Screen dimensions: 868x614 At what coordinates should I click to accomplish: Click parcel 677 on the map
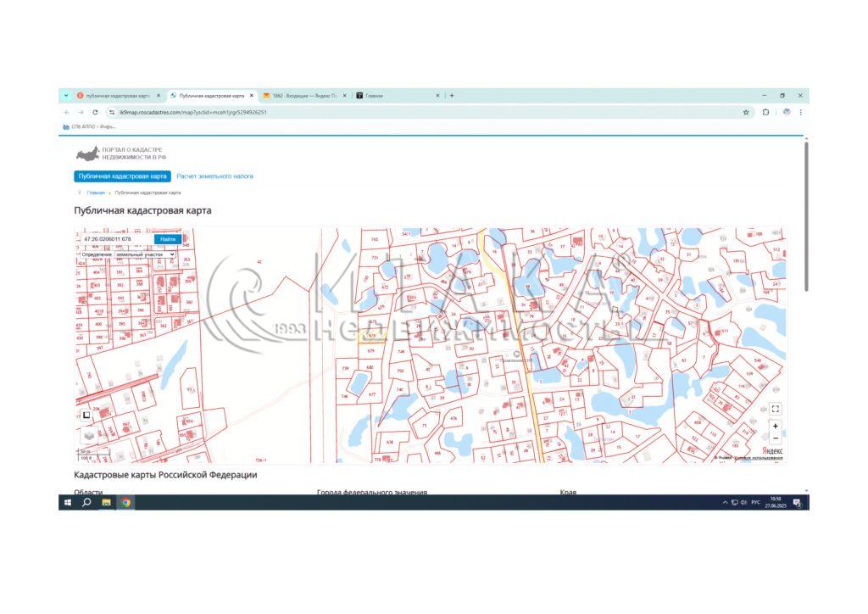click(x=372, y=394)
